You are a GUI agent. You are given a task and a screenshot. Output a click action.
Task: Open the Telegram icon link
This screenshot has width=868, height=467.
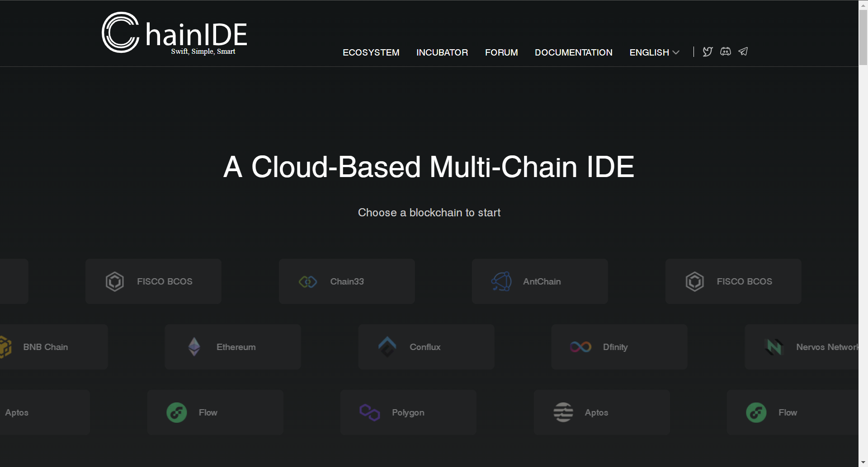pyautogui.click(x=743, y=51)
